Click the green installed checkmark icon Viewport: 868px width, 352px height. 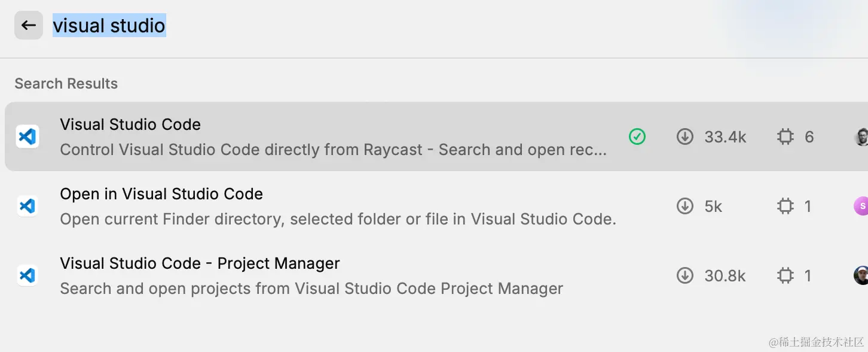[637, 137]
